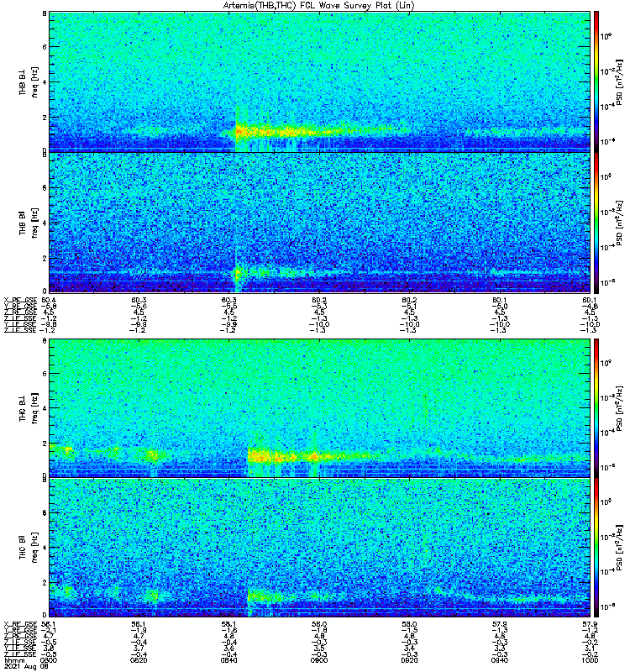Click the THC B⊥ panel colorbar
This screenshot has width=630, height=672.
pyautogui.click(x=596, y=407)
